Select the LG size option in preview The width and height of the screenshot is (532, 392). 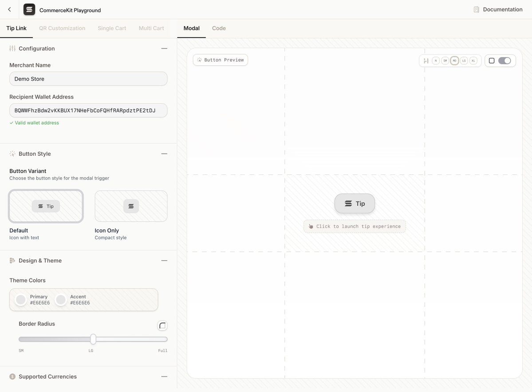pos(464,60)
